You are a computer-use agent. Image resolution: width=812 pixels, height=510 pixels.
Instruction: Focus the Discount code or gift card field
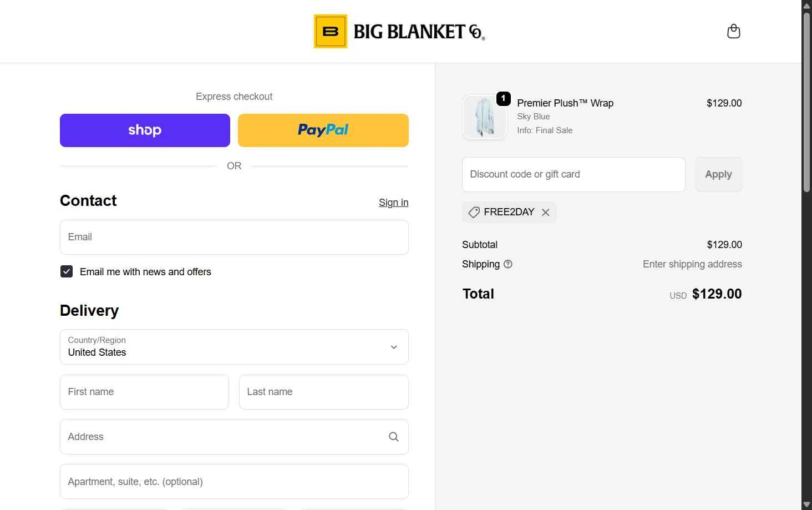coord(574,174)
